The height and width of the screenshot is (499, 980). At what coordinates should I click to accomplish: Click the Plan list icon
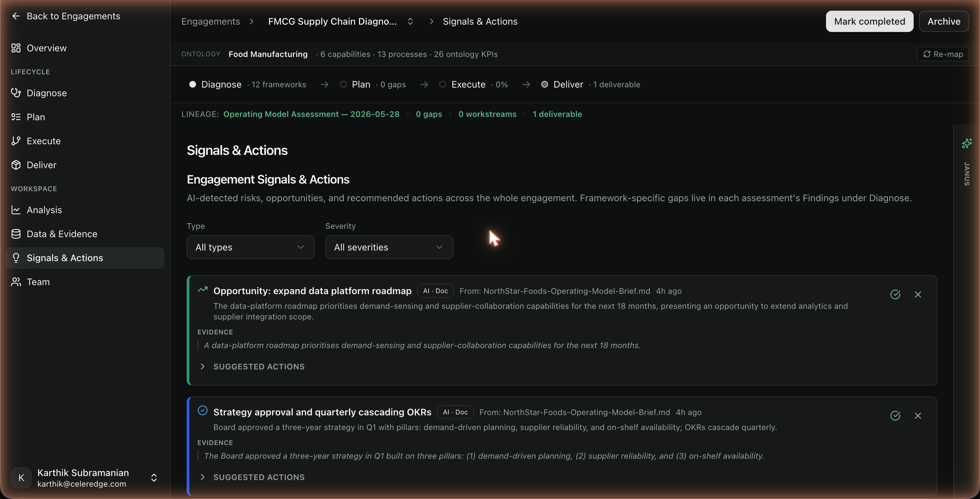(16, 117)
